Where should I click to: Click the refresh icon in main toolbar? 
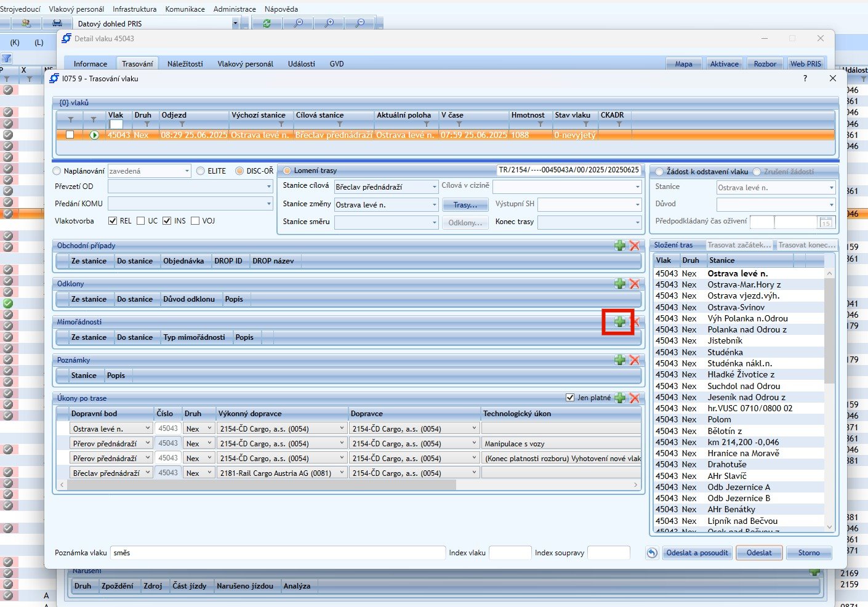pos(267,23)
